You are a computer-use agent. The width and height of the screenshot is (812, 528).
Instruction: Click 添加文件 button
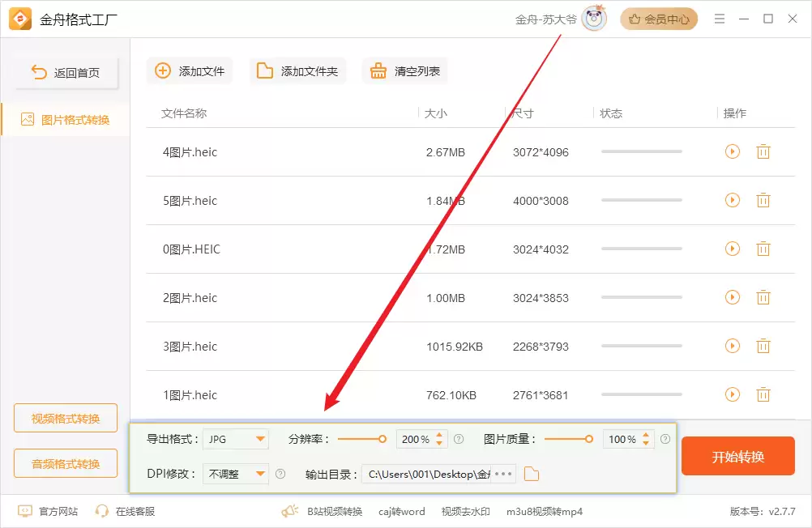tap(190, 71)
